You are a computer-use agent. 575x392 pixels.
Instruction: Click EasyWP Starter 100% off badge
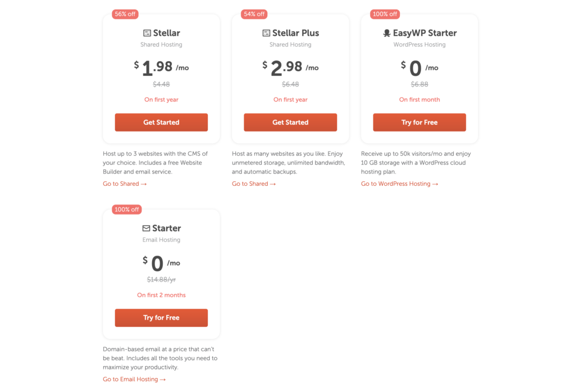point(385,14)
